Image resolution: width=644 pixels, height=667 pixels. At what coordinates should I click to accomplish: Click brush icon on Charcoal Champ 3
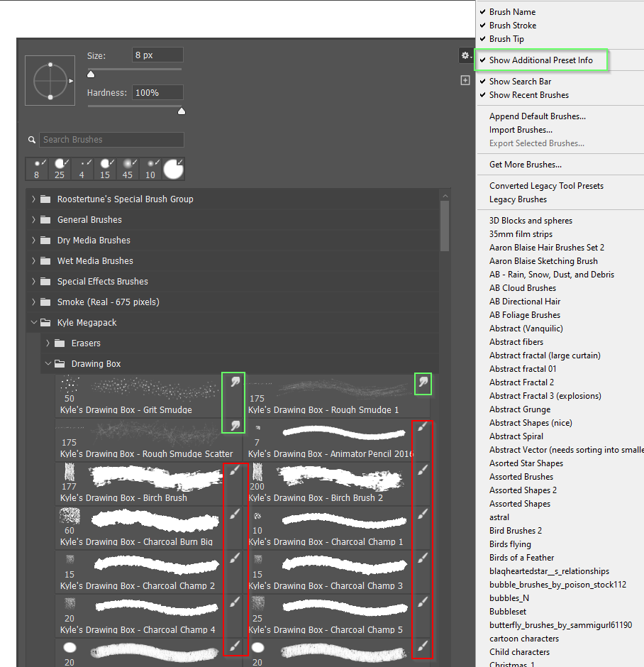pos(422,558)
